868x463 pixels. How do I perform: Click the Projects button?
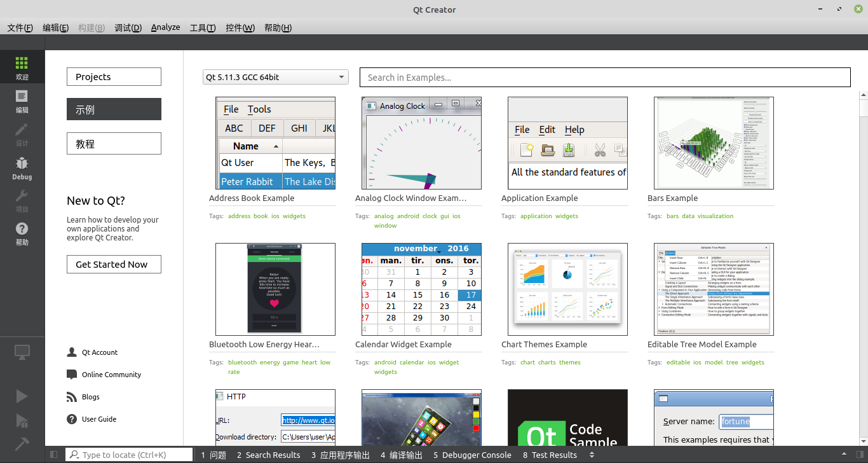pyautogui.click(x=114, y=77)
